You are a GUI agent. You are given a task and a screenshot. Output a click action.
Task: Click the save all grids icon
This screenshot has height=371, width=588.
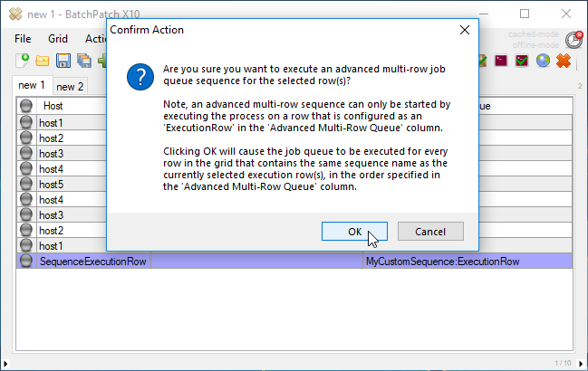pos(83,62)
